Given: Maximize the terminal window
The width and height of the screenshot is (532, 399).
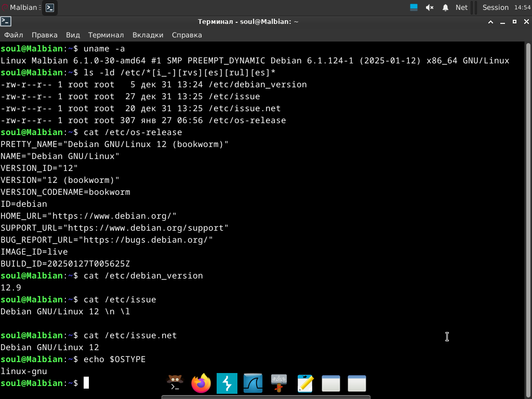Looking at the screenshot, I should pos(514,22).
